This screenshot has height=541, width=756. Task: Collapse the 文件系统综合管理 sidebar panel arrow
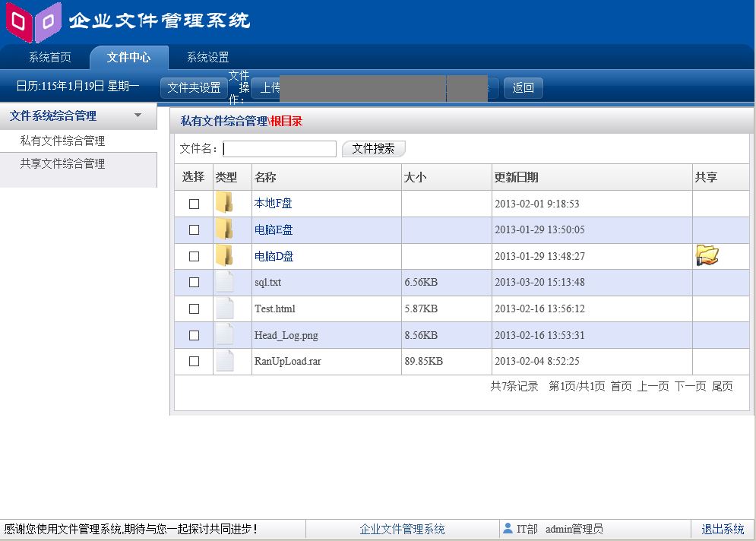[138, 115]
